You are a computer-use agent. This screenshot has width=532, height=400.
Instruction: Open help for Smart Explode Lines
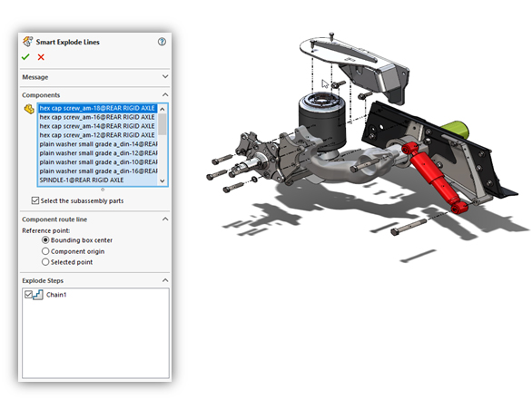[x=162, y=42]
